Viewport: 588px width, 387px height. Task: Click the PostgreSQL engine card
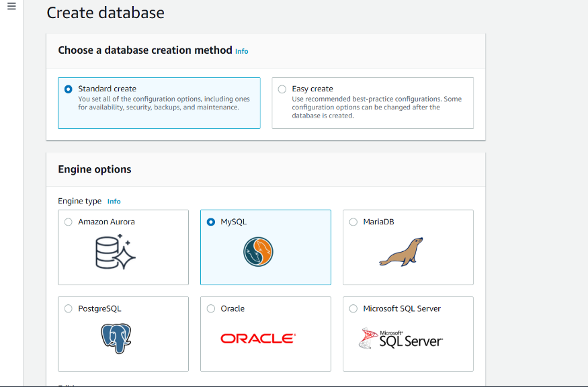(123, 334)
